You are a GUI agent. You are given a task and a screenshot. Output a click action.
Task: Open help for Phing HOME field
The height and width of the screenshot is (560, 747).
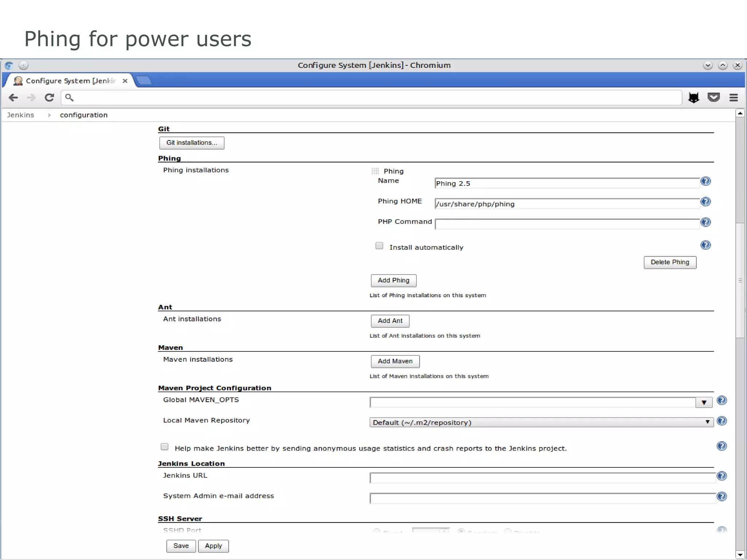click(706, 202)
